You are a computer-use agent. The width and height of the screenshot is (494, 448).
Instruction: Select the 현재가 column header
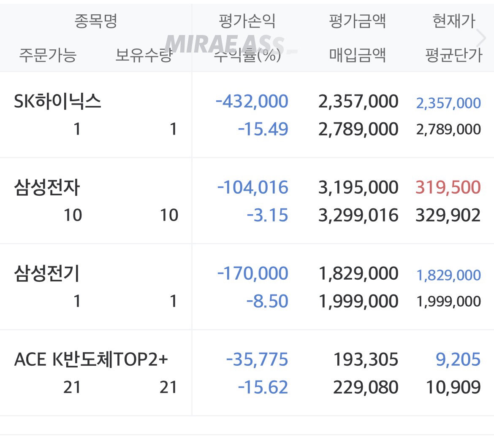coord(454,21)
